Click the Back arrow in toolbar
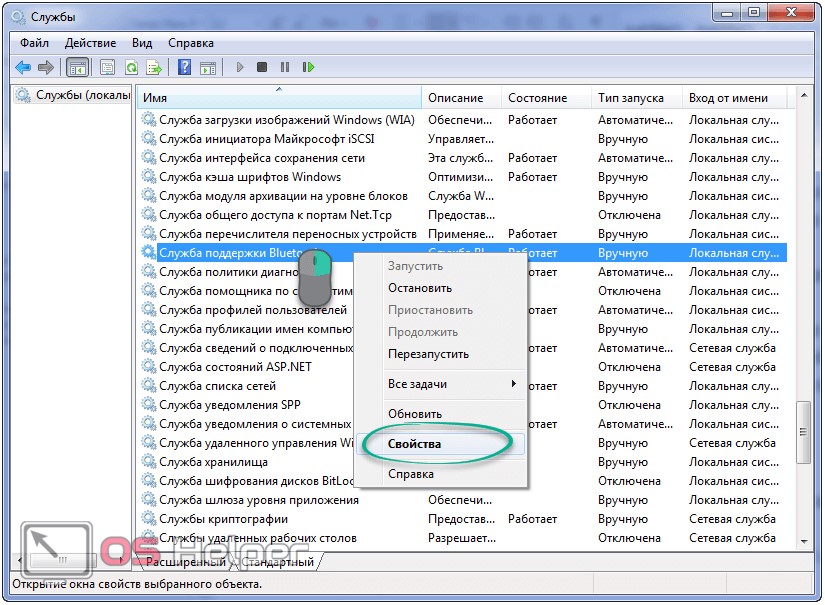Viewport: 825px width, 605px height. (22, 68)
